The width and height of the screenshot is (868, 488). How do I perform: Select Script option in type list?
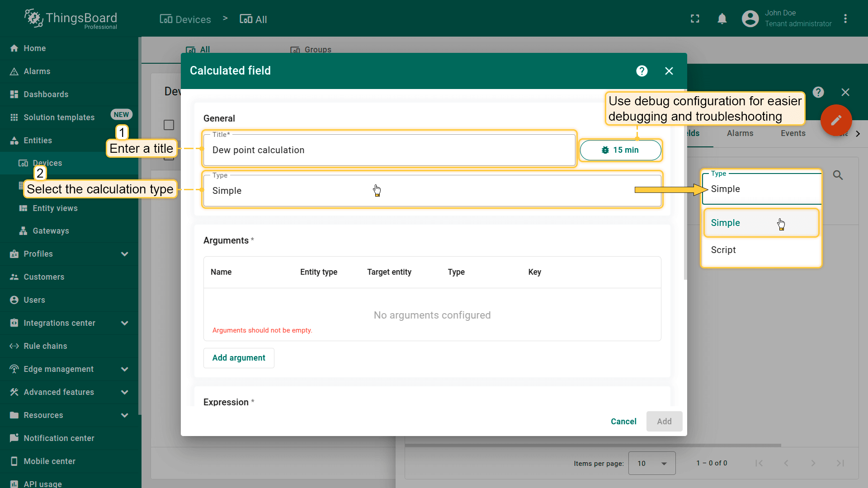pyautogui.click(x=723, y=250)
